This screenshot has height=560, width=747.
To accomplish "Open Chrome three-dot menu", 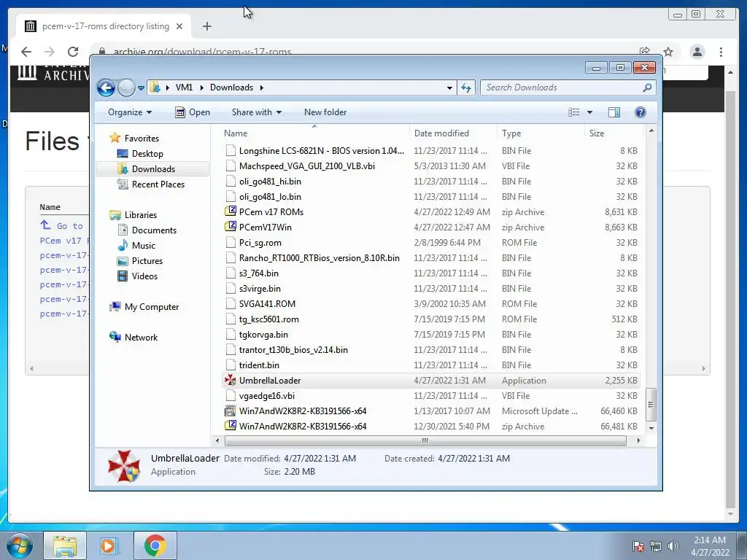I will [x=721, y=52].
